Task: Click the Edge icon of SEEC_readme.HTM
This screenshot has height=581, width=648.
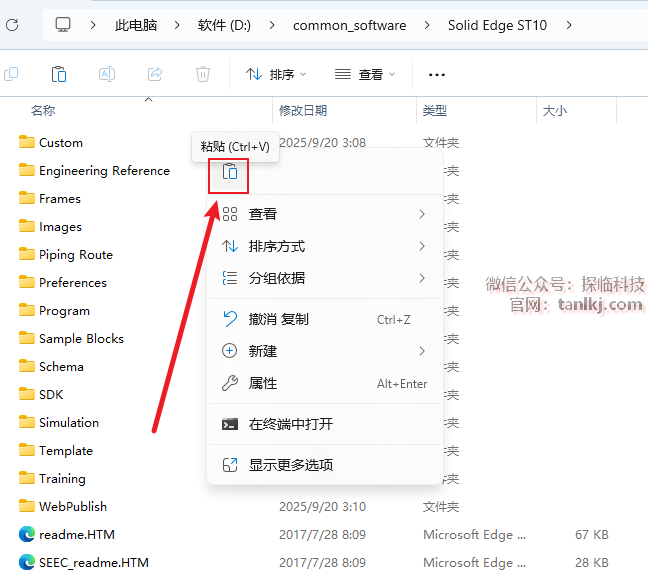Action: pos(27,562)
